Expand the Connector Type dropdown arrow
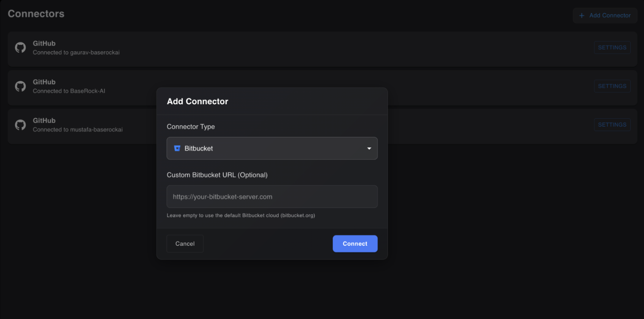The height and width of the screenshot is (319, 644). [x=369, y=148]
